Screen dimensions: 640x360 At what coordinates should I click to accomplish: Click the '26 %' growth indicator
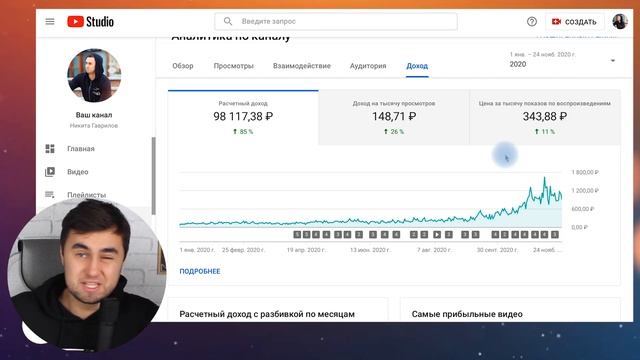(394, 132)
